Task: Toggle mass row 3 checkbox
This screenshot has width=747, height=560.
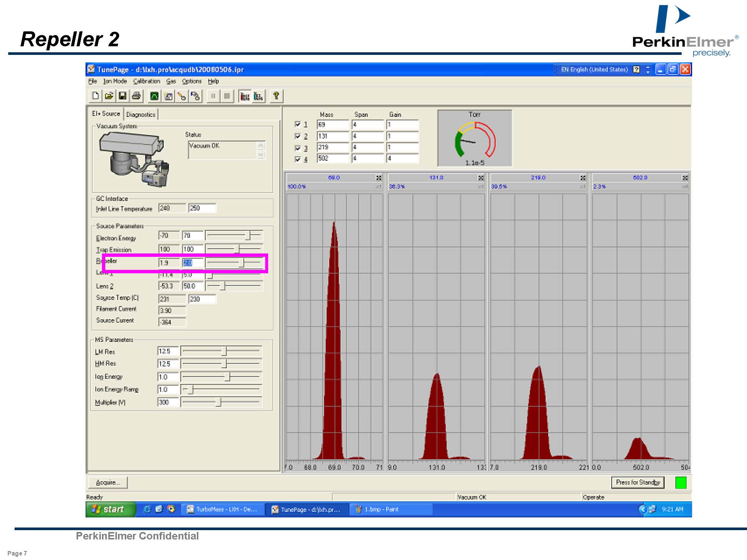Action: point(298,147)
